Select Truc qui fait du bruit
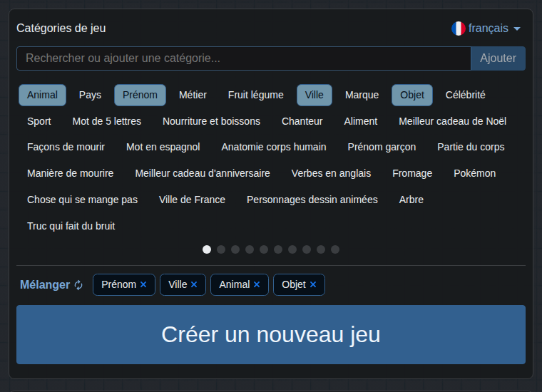The height and width of the screenshot is (392, 542). pos(71,226)
